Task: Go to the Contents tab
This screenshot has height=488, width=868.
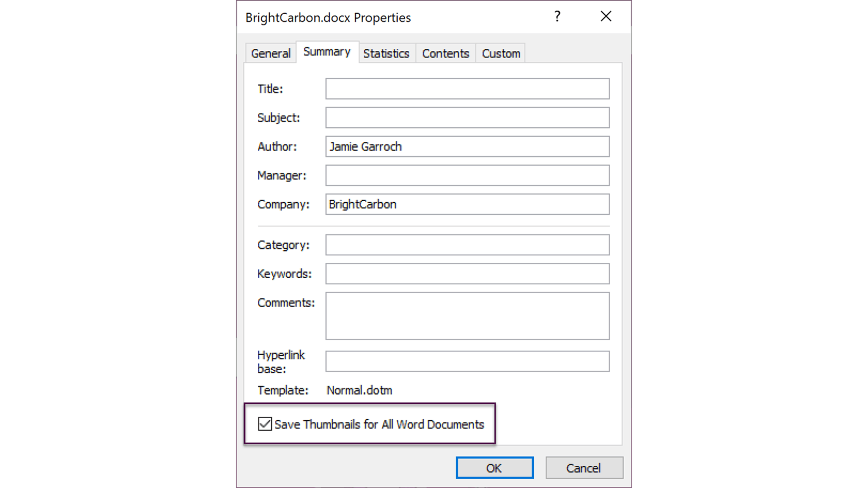Action: pos(446,54)
